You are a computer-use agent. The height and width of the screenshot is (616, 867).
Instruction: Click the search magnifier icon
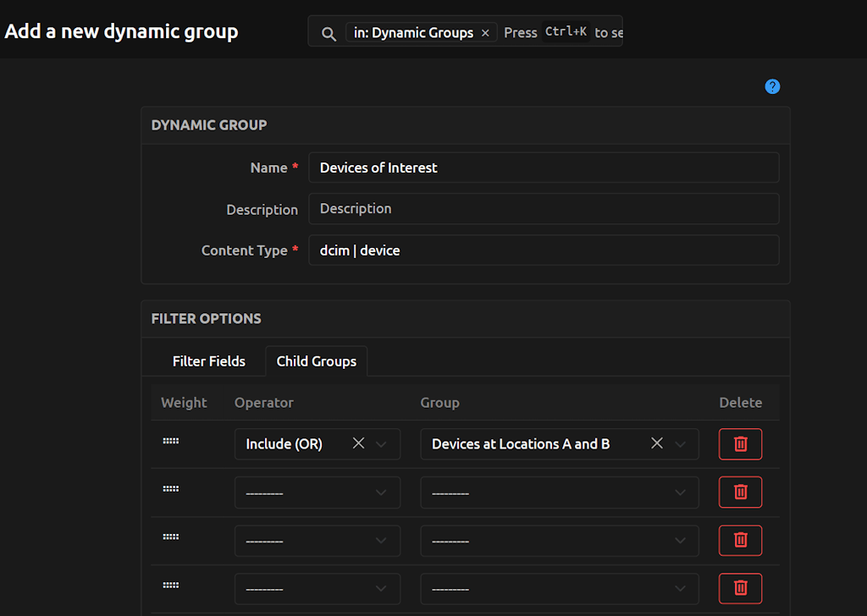[x=330, y=32]
